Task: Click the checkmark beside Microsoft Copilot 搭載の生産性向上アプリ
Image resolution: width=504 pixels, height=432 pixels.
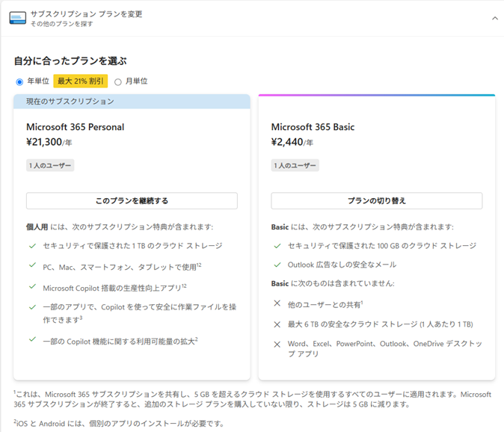Action: click(32, 286)
